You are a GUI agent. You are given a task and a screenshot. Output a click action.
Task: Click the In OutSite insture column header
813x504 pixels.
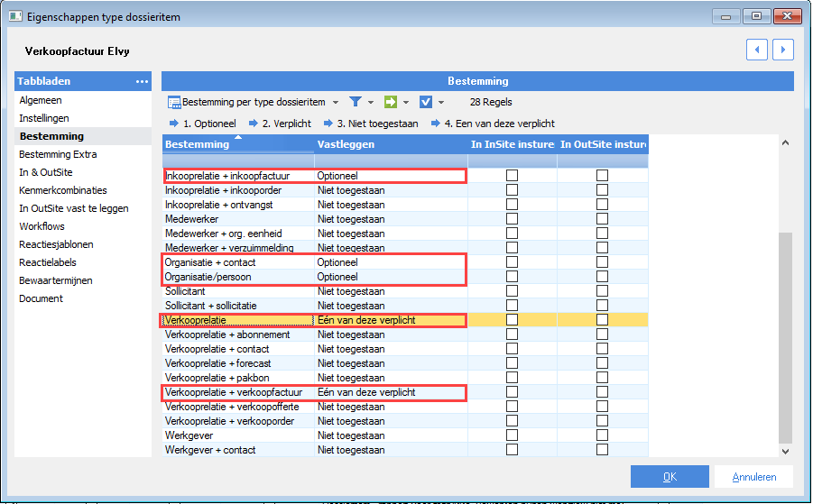tap(603, 144)
